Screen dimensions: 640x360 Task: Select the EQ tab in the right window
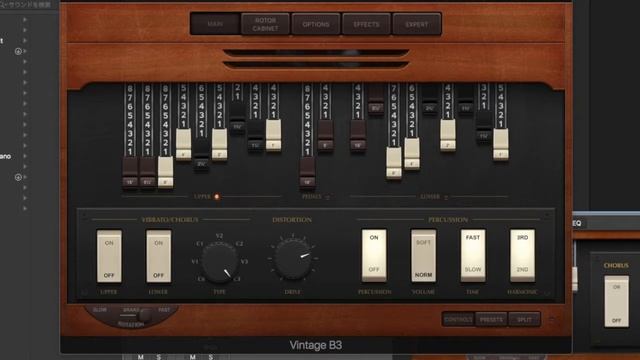576,223
